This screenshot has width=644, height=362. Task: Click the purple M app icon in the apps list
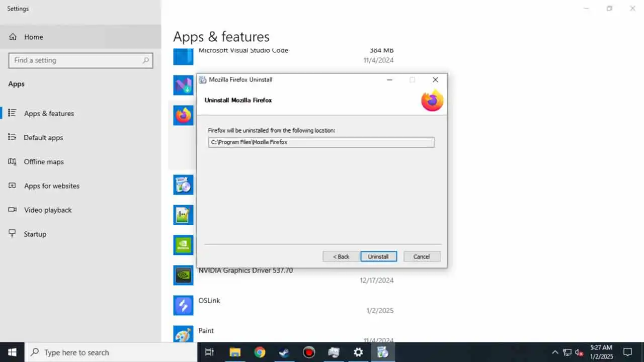pyautogui.click(x=183, y=85)
